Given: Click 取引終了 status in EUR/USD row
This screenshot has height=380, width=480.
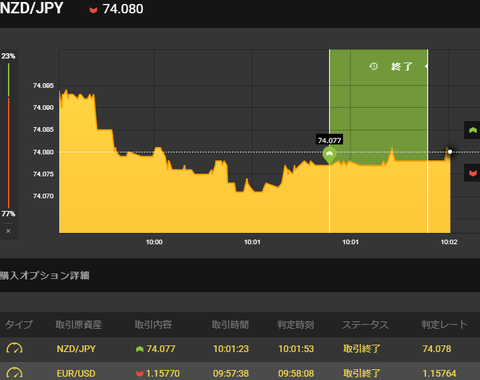Looking at the screenshot, I should (362, 373).
